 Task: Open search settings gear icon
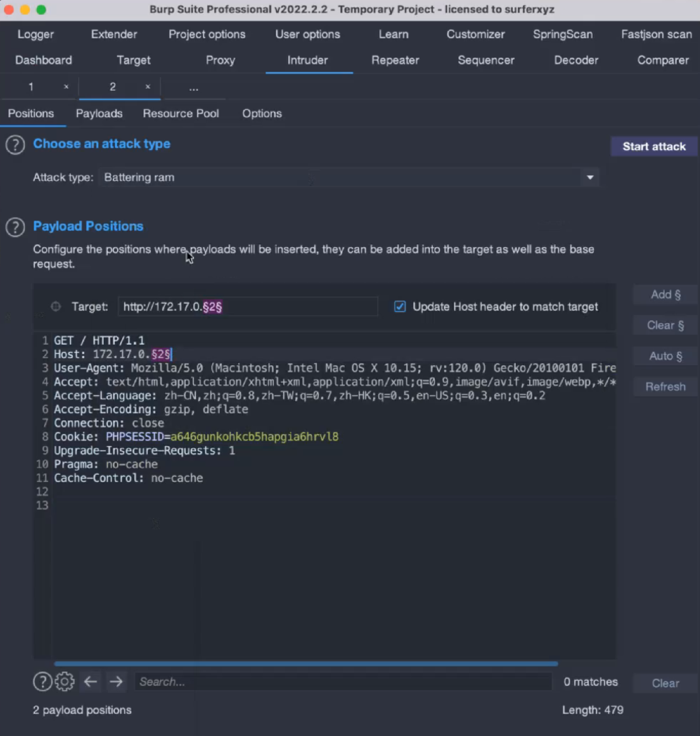[65, 682]
